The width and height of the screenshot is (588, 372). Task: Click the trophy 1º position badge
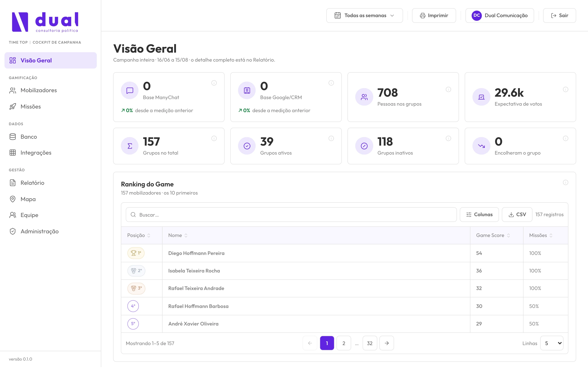tap(136, 253)
